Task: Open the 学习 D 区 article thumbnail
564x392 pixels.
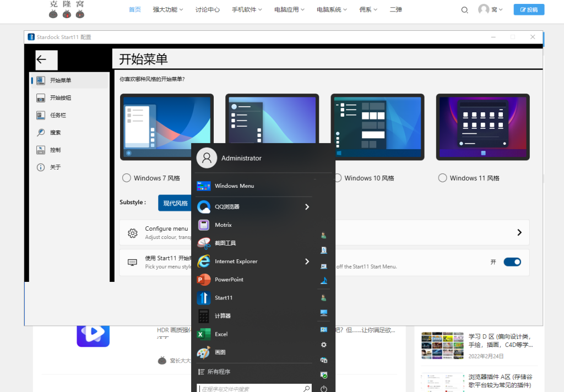Action: point(442,346)
